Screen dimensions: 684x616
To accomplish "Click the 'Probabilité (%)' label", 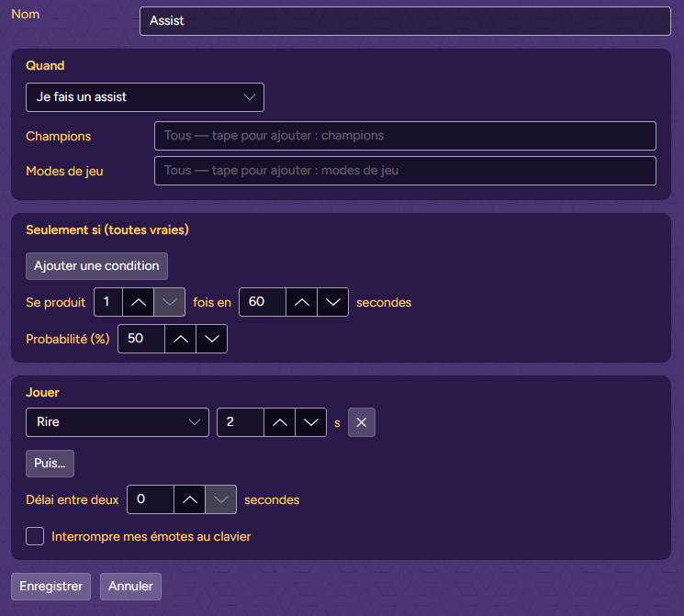I will [68, 339].
